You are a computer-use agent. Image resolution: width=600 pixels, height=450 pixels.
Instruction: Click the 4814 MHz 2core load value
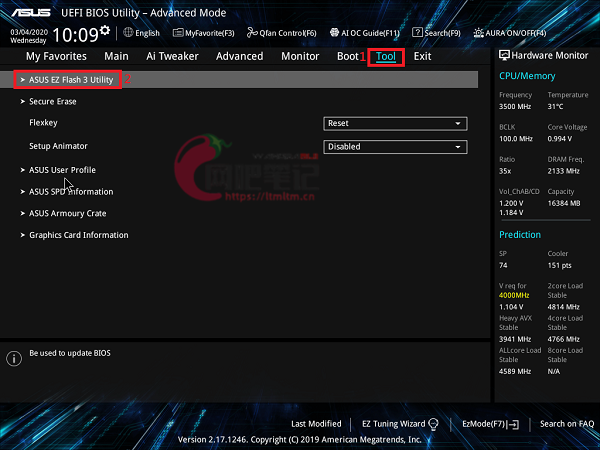tap(563, 307)
